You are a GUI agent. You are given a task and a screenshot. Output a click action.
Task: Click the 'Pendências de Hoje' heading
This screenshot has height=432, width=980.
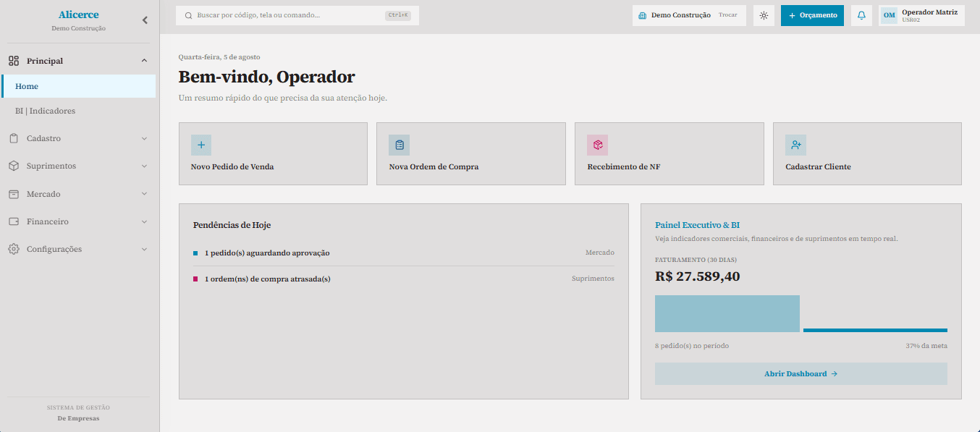click(x=232, y=225)
